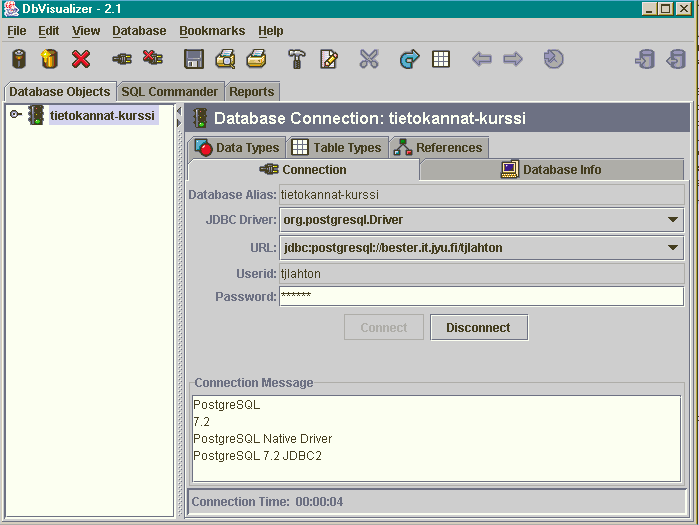Click the connect plug toolbar icon
This screenshot has height=525, width=699.
point(122,59)
